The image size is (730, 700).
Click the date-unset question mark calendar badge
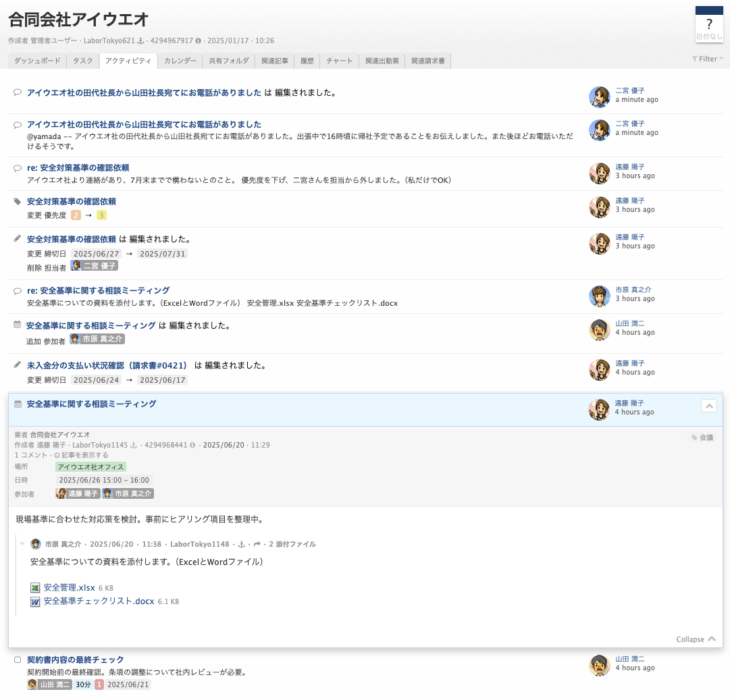pos(708,24)
